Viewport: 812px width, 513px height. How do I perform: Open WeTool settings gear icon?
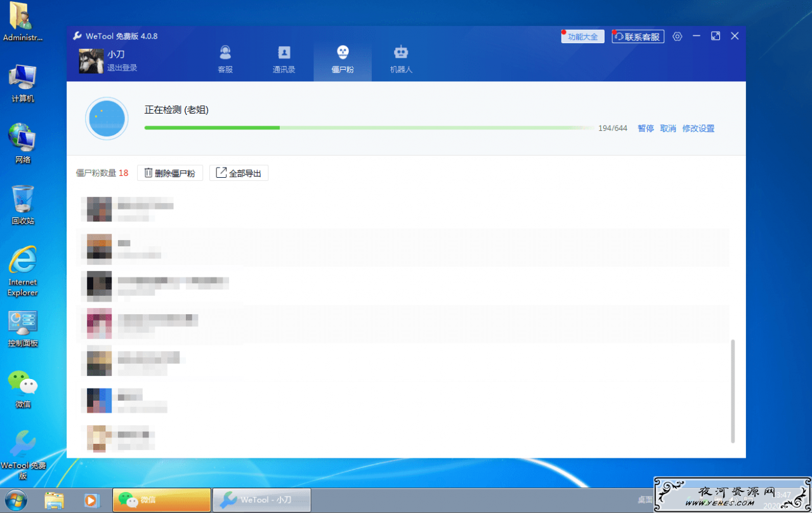(678, 36)
